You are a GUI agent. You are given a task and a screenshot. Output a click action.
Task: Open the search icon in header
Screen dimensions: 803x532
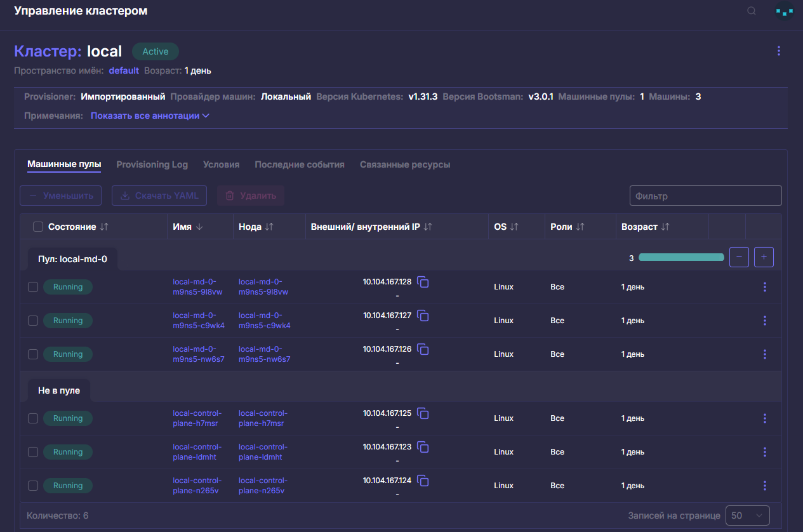coord(752,11)
